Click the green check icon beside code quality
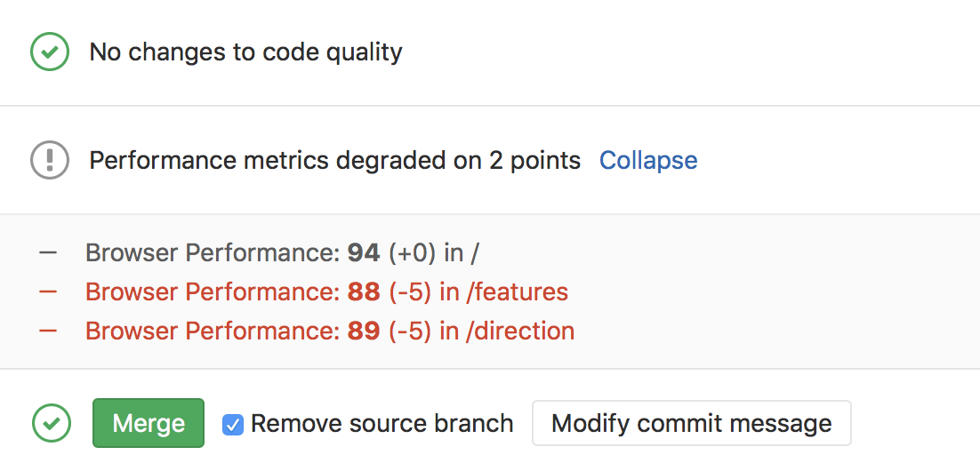The width and height of the screenshot is (980, 471). (50, 52)
